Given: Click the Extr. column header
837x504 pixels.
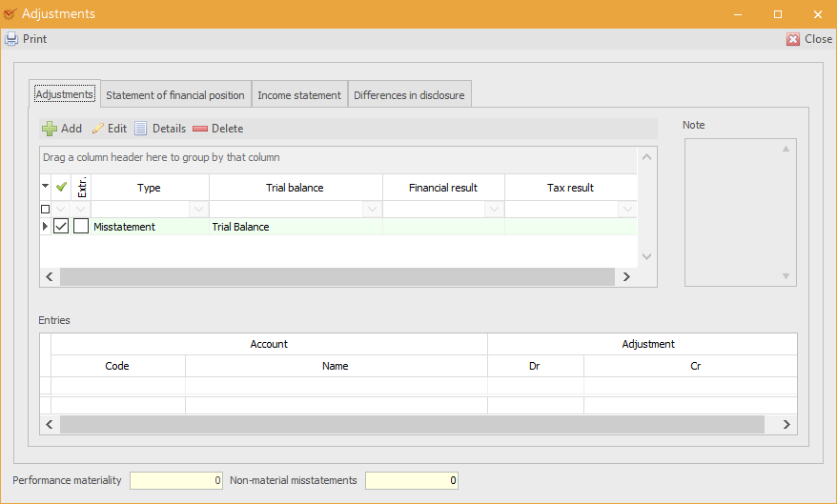Looking at the screenshot, I should click(x=81, y=187).
